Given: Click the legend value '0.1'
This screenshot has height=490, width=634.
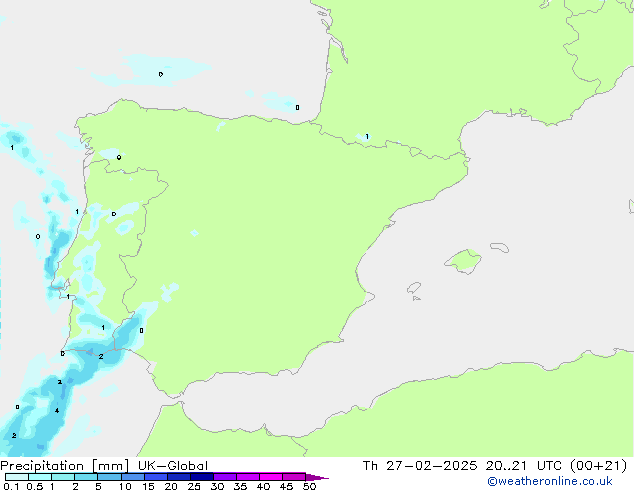Looking at the screenshot, I should pyautogui.click(x=11, y=486).
